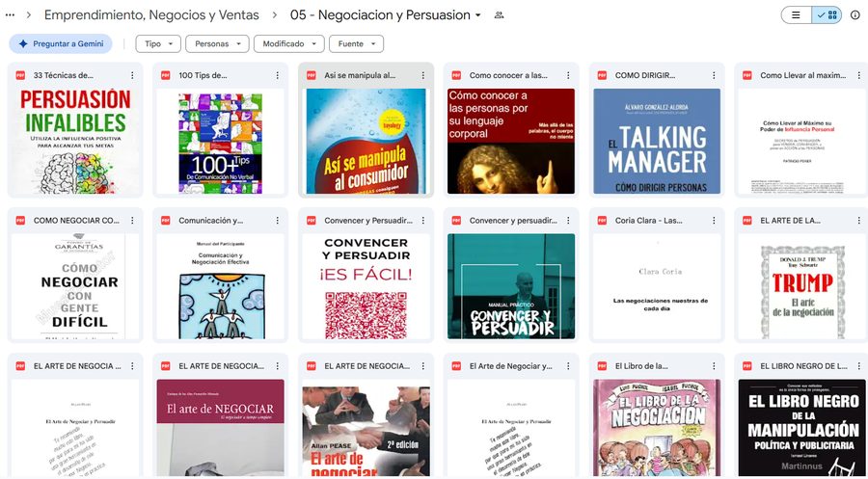Select Trump El arte de la negociación thumbnail

coord(801,286)
